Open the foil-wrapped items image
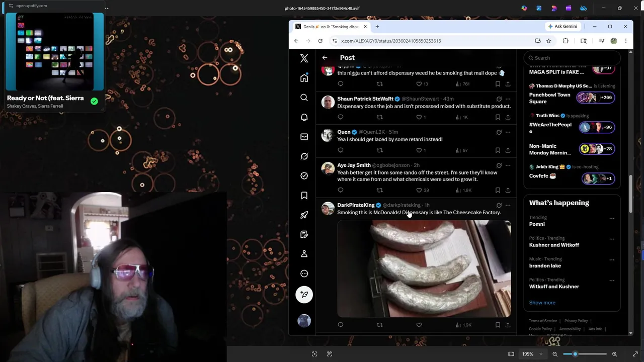 [x=424, y=268]
